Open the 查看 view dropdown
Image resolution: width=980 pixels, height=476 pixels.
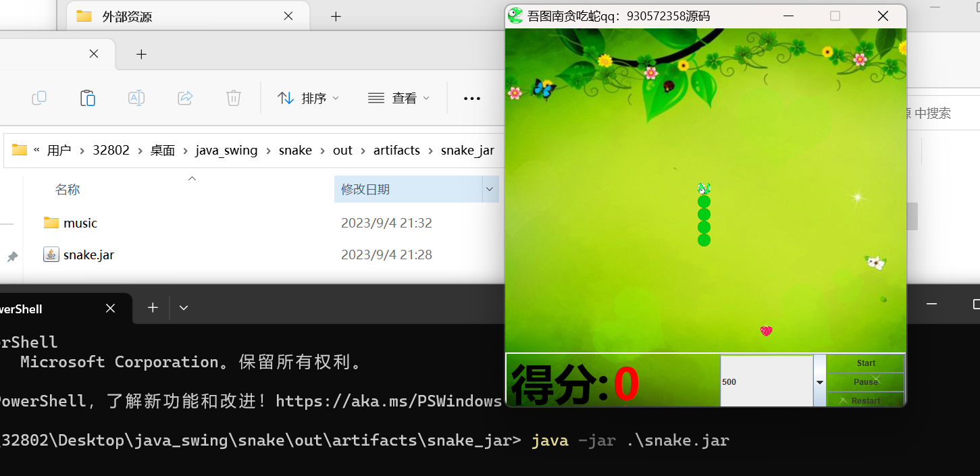click(x=399, y=99)
